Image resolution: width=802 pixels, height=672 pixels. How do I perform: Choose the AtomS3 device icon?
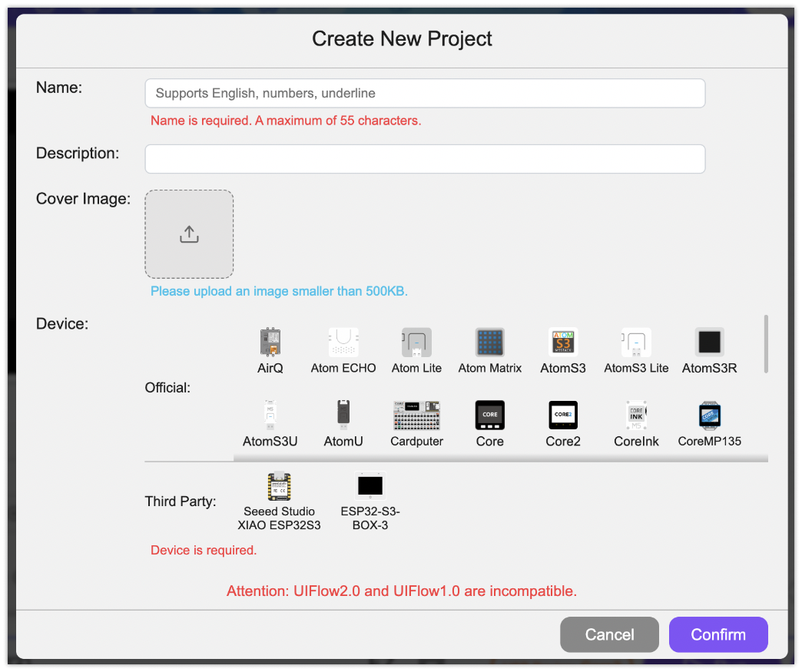[563, 342]
